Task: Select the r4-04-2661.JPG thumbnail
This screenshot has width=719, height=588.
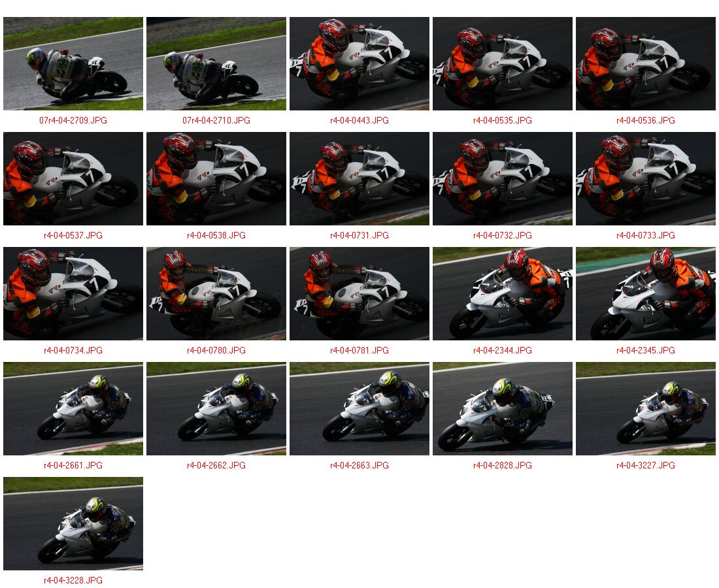Action: click(x=73, y=409)
